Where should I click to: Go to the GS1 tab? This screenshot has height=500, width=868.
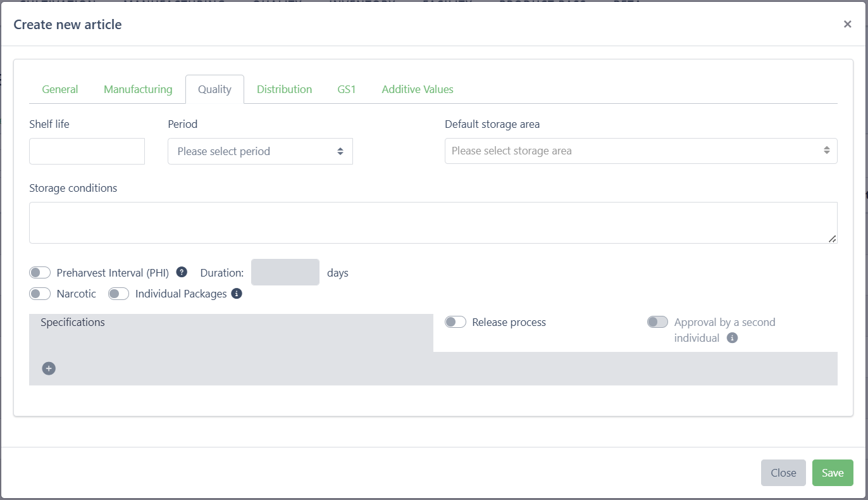coord(347,89)
